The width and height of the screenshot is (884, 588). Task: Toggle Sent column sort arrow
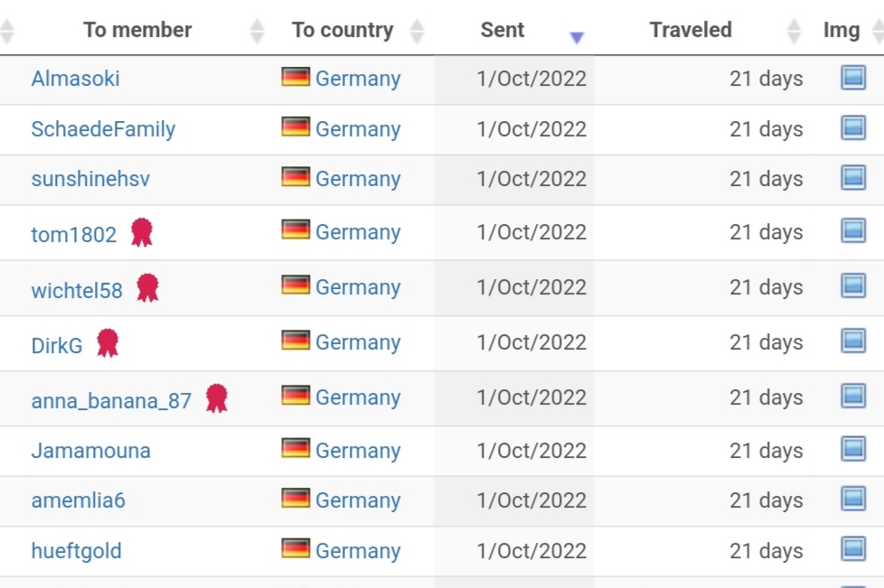(x=576, y=38)
